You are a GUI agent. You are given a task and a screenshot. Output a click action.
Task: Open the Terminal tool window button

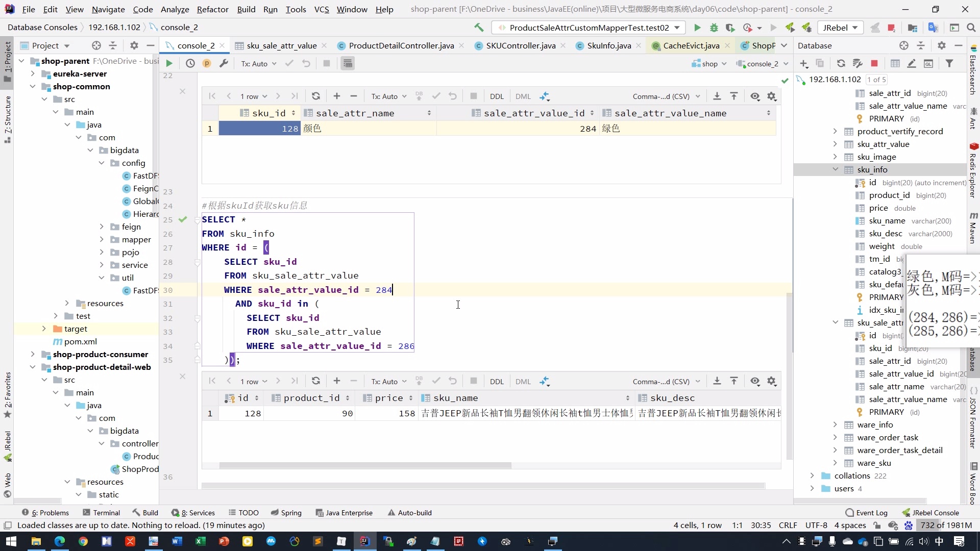[101, 513]
